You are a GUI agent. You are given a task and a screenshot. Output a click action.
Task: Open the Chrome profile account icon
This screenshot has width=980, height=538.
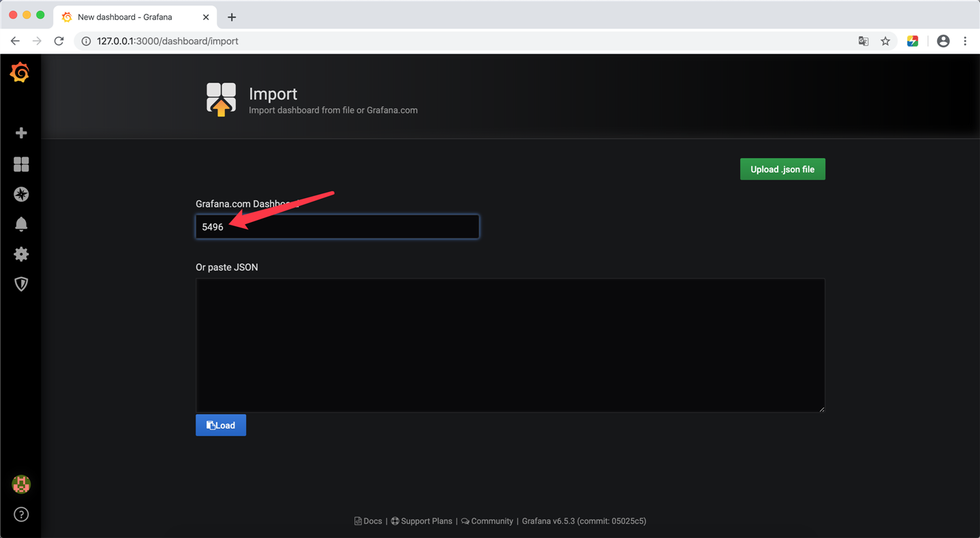(x=943, y=41)
